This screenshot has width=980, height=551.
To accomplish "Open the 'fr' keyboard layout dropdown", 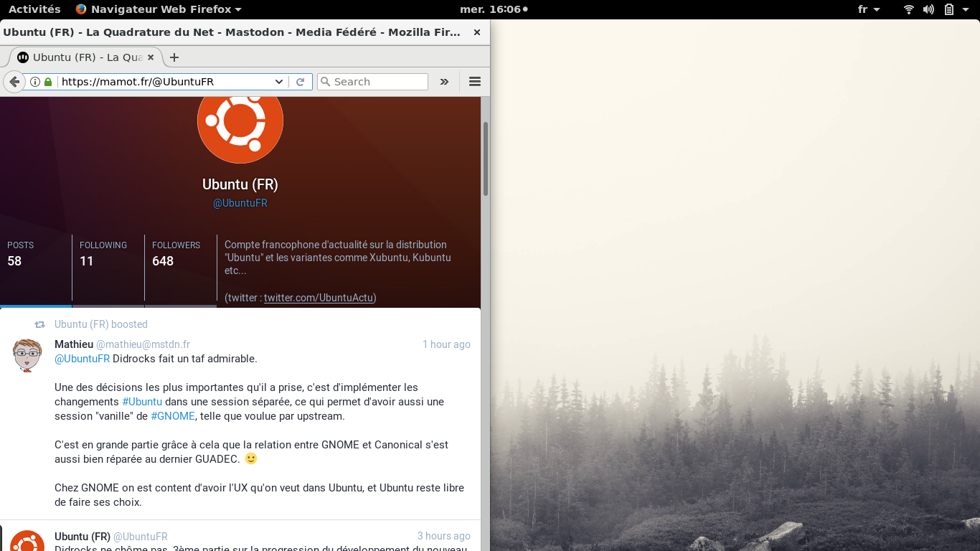I will (869, 9).
